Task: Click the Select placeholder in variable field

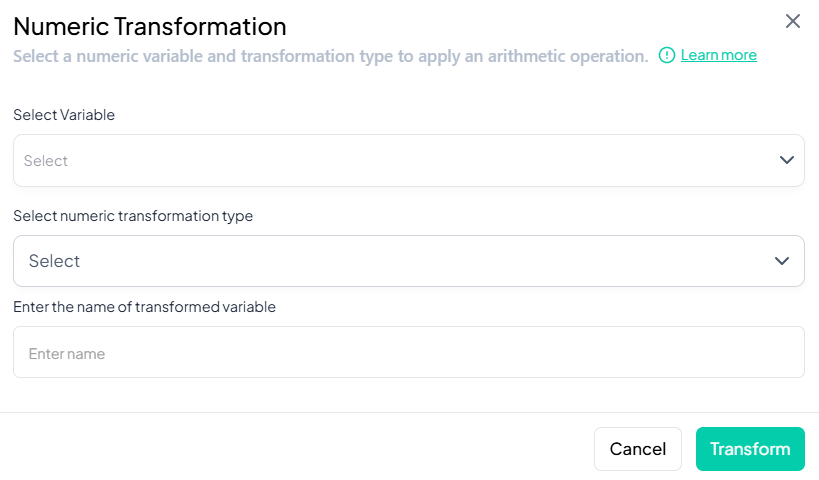Action: tap(46, 161)
